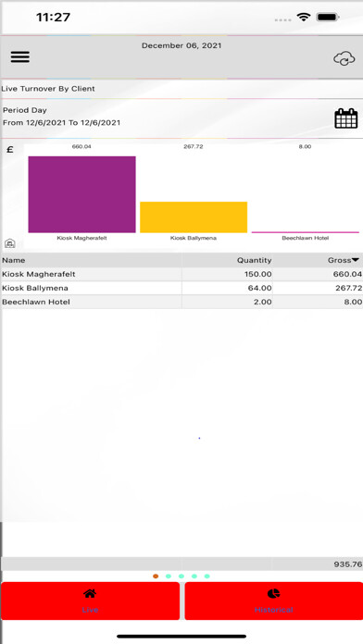
Task: Tap the small store icon below chart
Action: point(10,243)
